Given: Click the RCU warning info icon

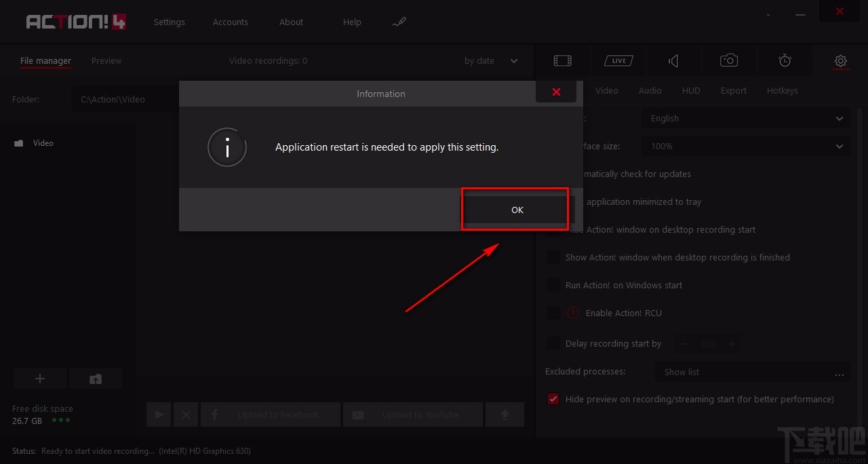Looking at the screenshot, I should pyautogui.click(x=574, y=313).
